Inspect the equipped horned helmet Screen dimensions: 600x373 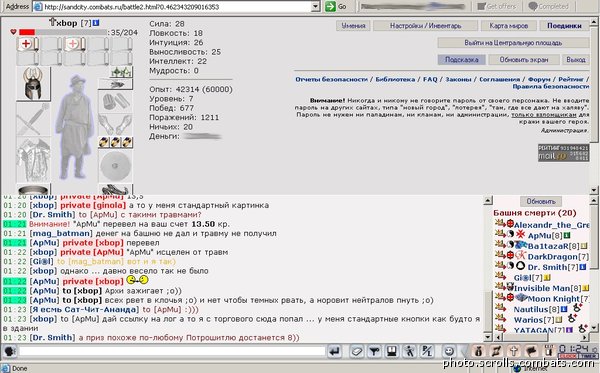click(33, 83)
